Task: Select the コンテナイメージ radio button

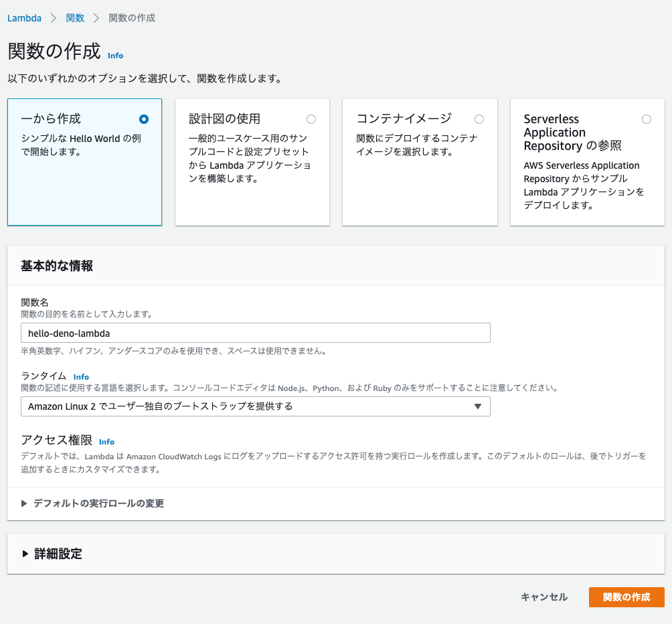Action: pyautogui.click(x=479, y=119)
